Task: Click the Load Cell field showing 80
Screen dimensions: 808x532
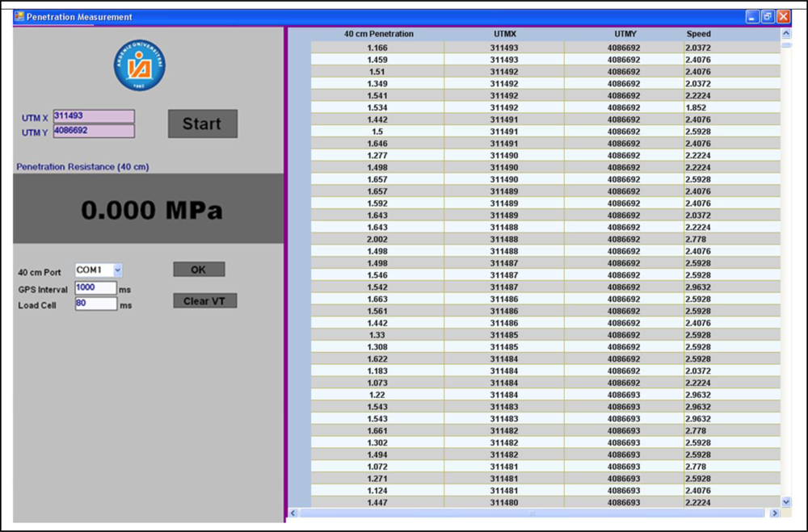Action: point(96,304)
